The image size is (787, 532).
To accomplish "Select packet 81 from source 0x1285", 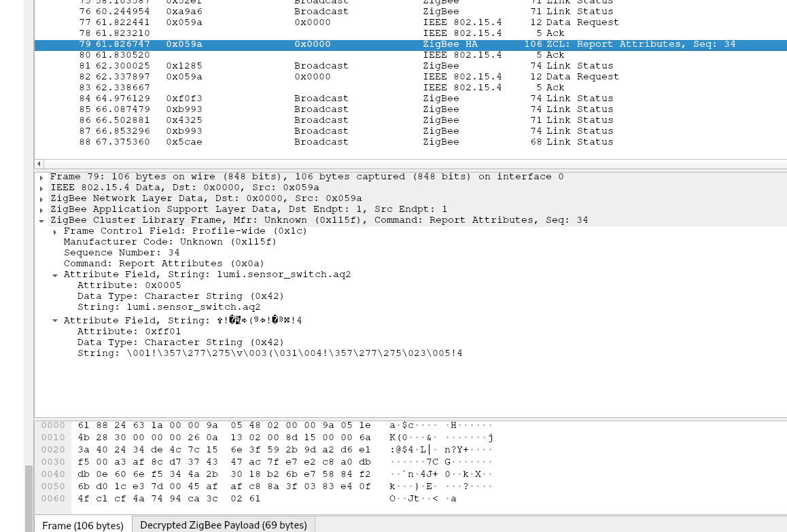I will click(410, 66).
